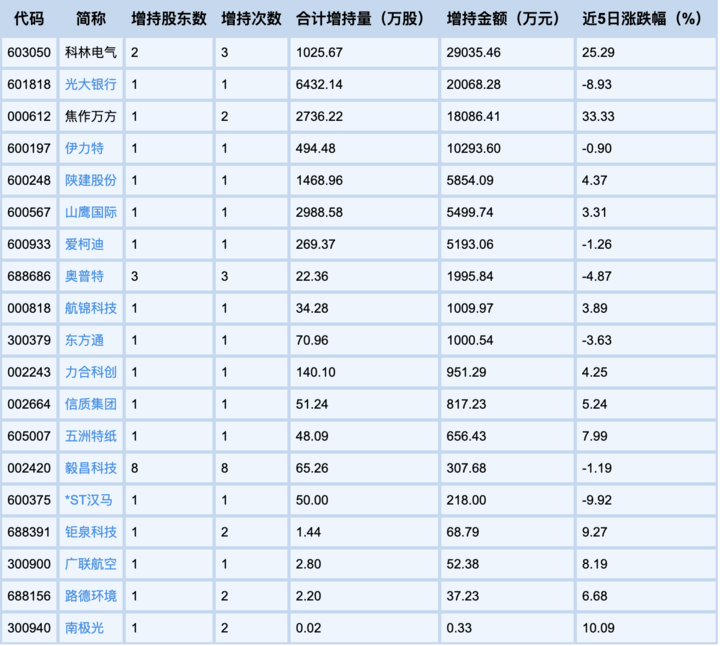Select the 29035.46 amount cell
The height and width of the screenshot is (646, 720).
click(507, 52)
